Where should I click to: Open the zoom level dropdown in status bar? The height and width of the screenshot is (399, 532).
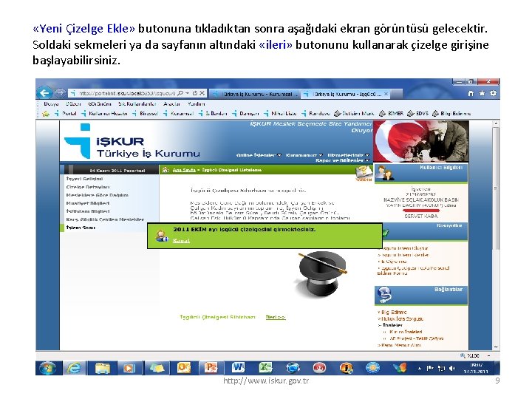[488, 355]
